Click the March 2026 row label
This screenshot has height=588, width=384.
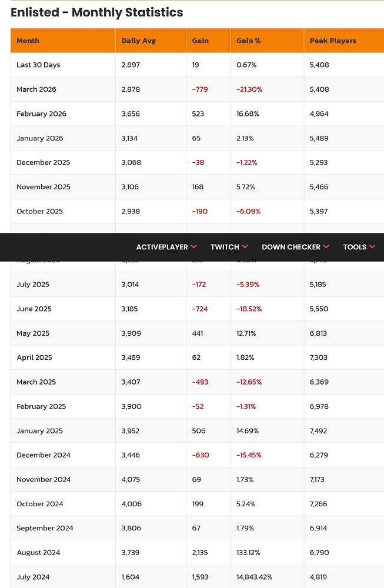(x=36, y=89)
